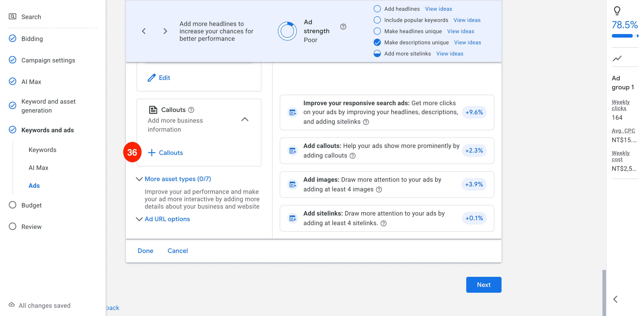Click plus icon to add Callouts
The image size is (644, 316).
(x=152, y=153)
